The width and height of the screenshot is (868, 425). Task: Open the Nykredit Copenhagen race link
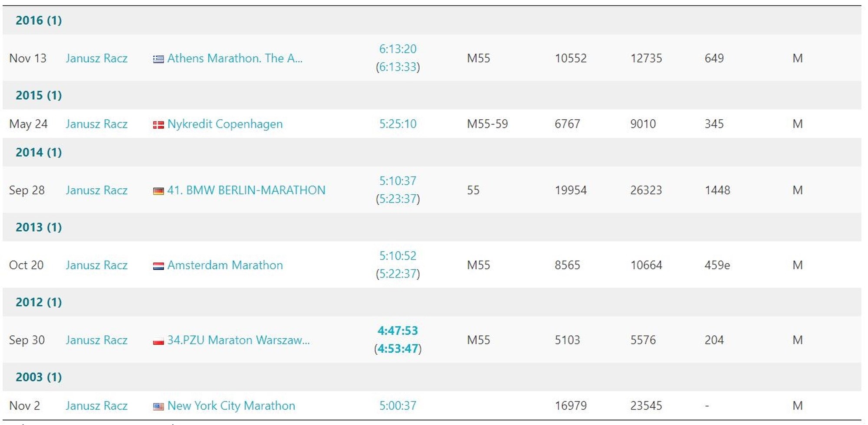click(225, 124)
